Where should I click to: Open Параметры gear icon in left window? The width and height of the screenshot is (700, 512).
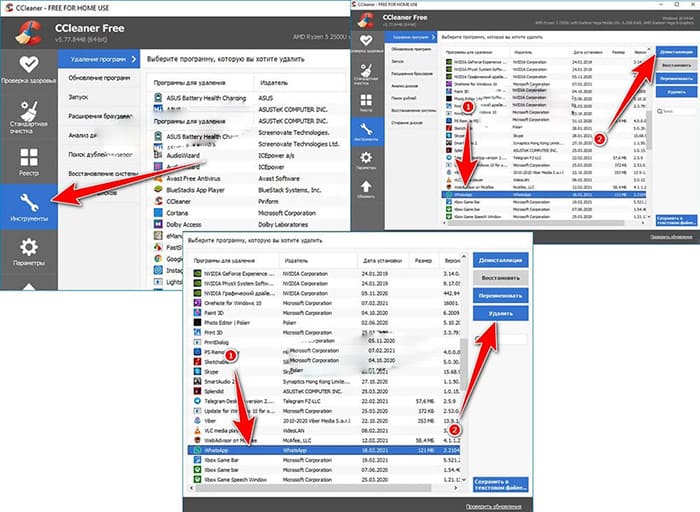pyautogui.click(x=29, y=247)
